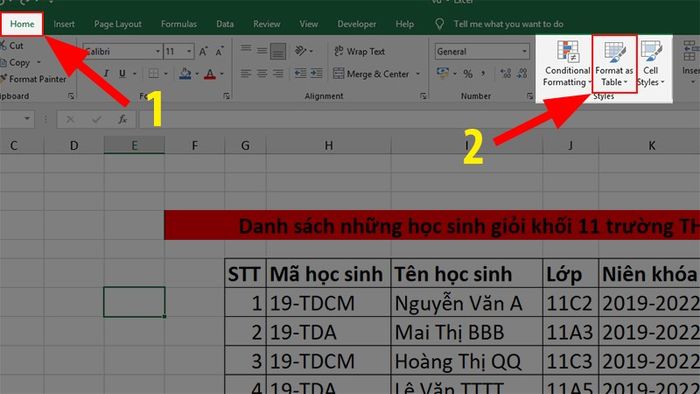Increase font size with the large A icon
The width and height of the screenshot is (700, 394).
coord(203,51)
